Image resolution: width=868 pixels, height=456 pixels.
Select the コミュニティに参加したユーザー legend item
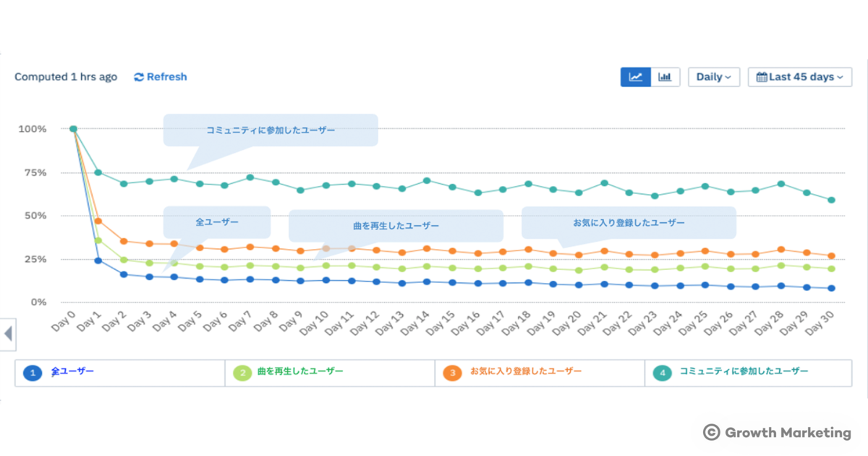[744, 371]
